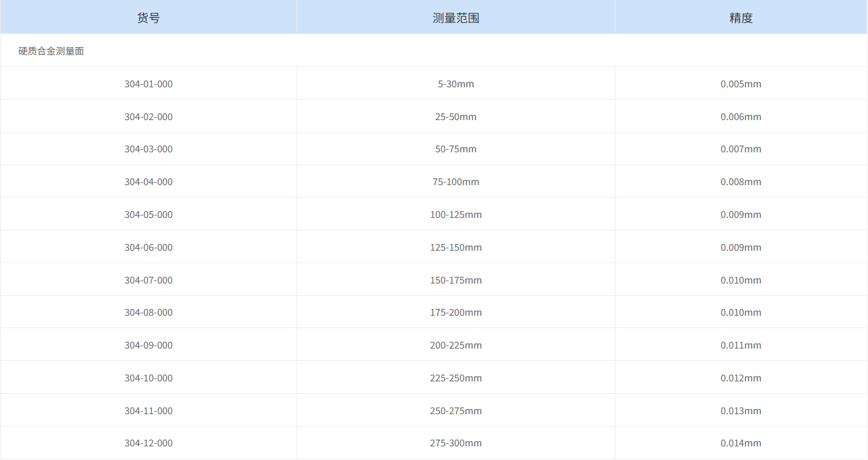868x460 pixels.
Task: Click the 0.005mm accuracy value
Action: coord(740,84)
